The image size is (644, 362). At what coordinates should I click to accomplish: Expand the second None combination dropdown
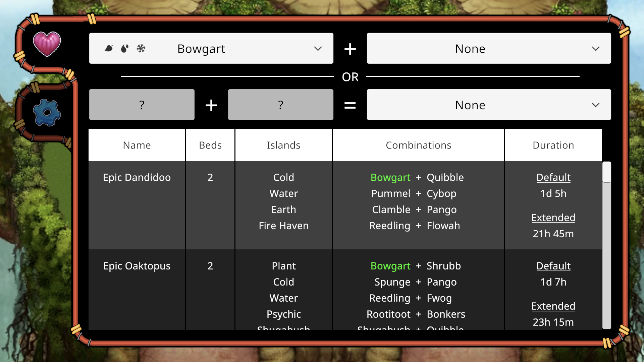[x=488, y=105]
